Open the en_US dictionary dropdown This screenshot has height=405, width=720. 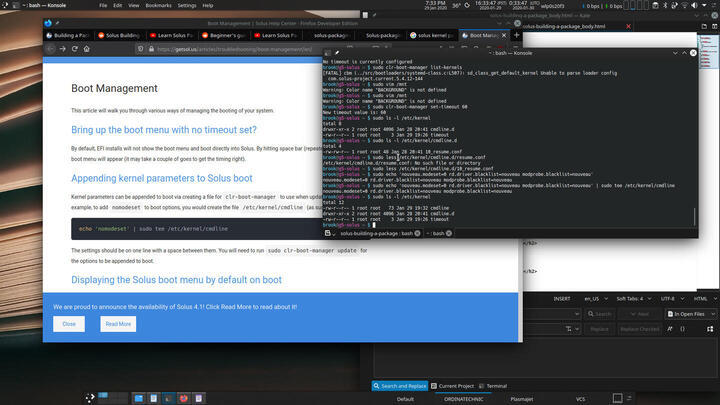596,299
